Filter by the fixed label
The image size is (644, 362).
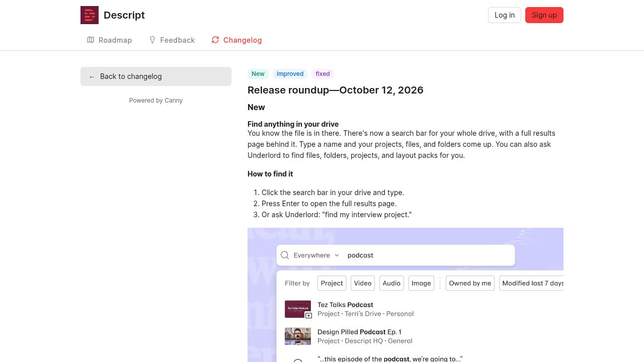pyautogui.click(x=323, y=74)
